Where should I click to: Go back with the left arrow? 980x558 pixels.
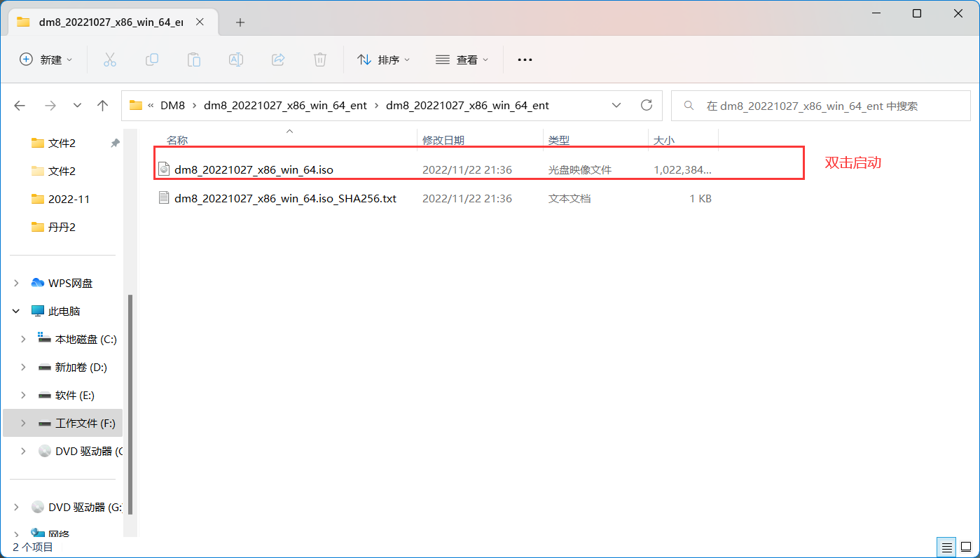point(20,106)
